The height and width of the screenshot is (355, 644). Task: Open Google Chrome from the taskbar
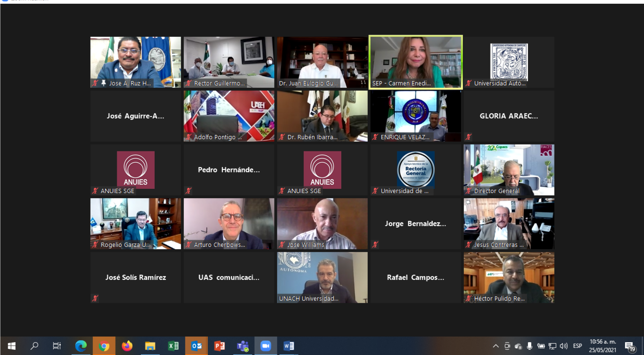coord(104,346)
